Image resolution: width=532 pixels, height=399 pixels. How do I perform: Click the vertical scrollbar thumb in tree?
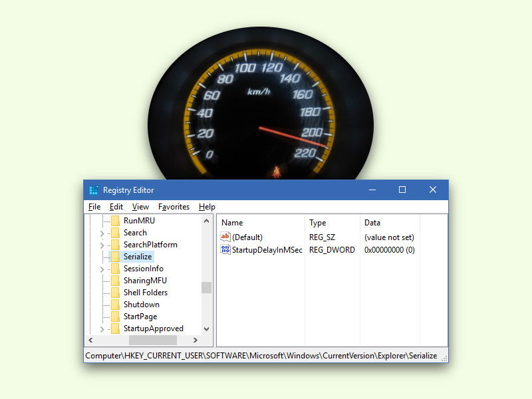point(206,287)
